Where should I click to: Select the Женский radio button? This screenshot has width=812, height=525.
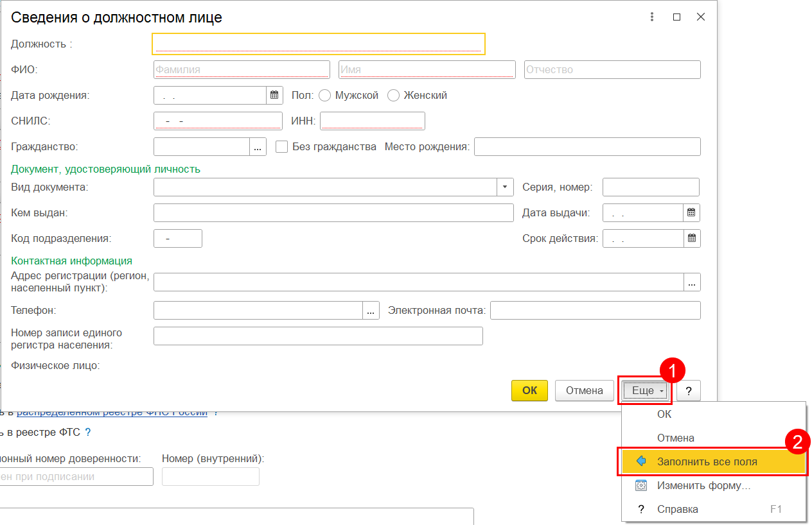click(x=393, y=95)
